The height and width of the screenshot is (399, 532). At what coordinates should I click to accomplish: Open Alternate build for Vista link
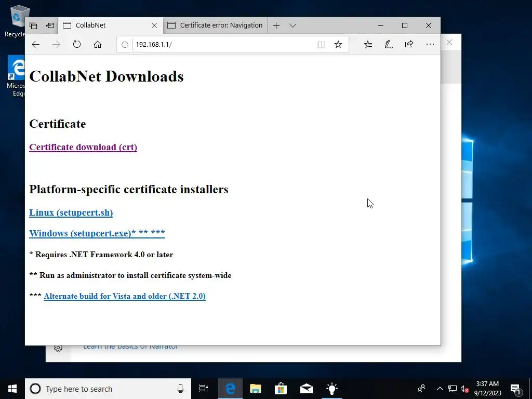125,296
